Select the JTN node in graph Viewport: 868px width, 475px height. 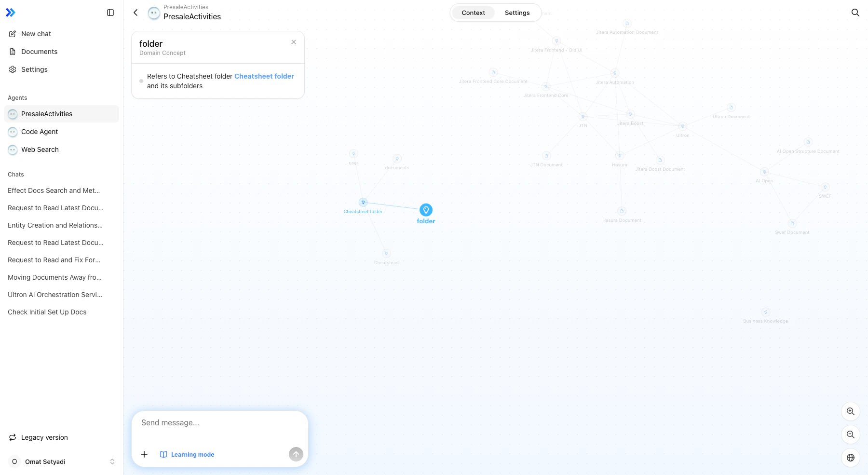tap(583, 116)
